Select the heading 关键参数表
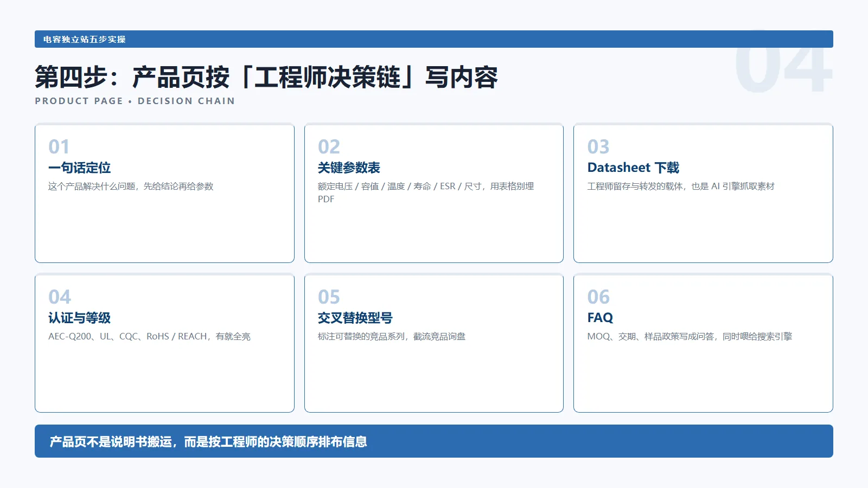868x488 pixels. [349, 168]
